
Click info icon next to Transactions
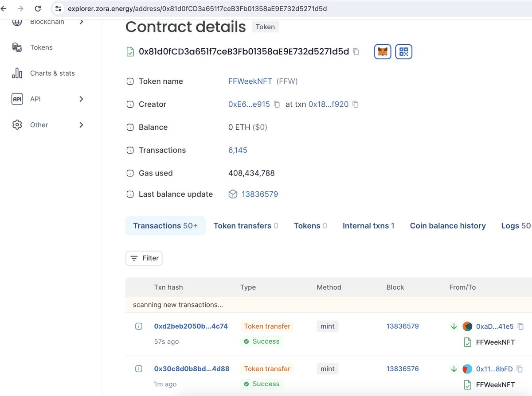[130, 150]
